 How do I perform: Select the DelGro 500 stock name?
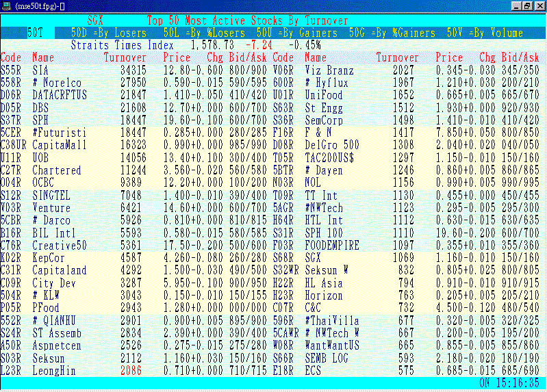332,145
